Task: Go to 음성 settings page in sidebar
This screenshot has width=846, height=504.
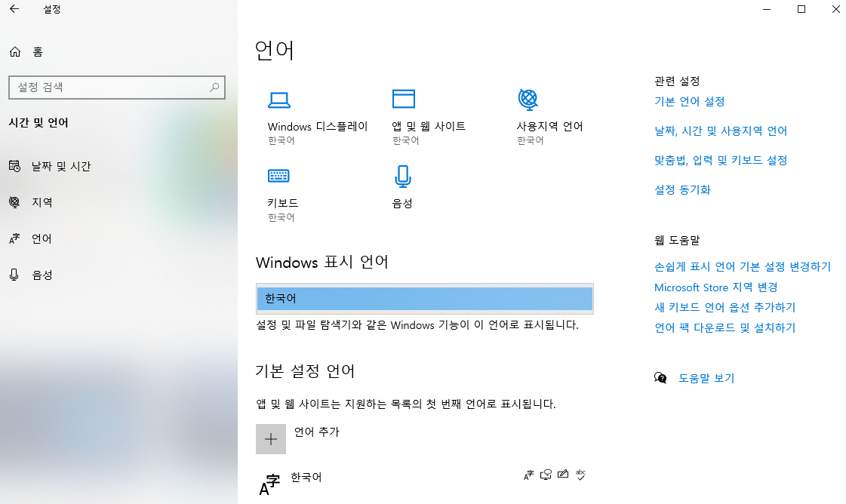Action: coord(42,275)
